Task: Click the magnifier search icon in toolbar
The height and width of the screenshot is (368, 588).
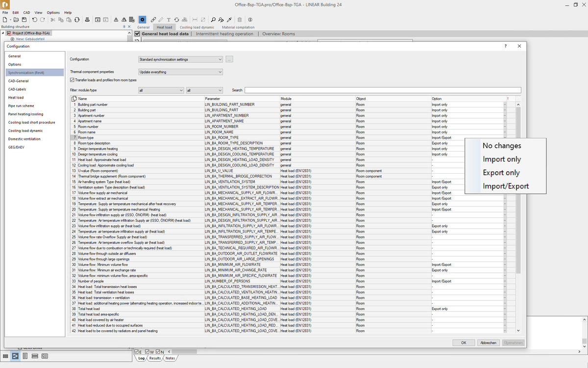Action: 213,20
